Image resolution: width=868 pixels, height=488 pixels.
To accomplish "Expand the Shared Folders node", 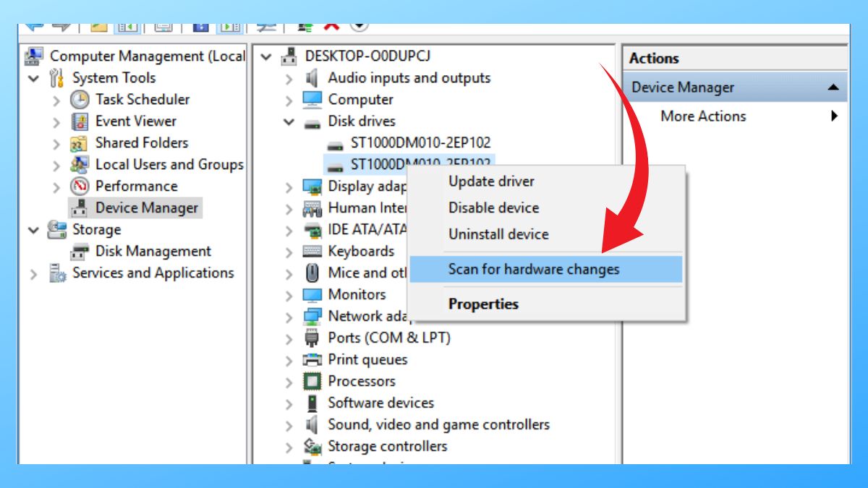I will pyautogui.click(x=56, y=144).
